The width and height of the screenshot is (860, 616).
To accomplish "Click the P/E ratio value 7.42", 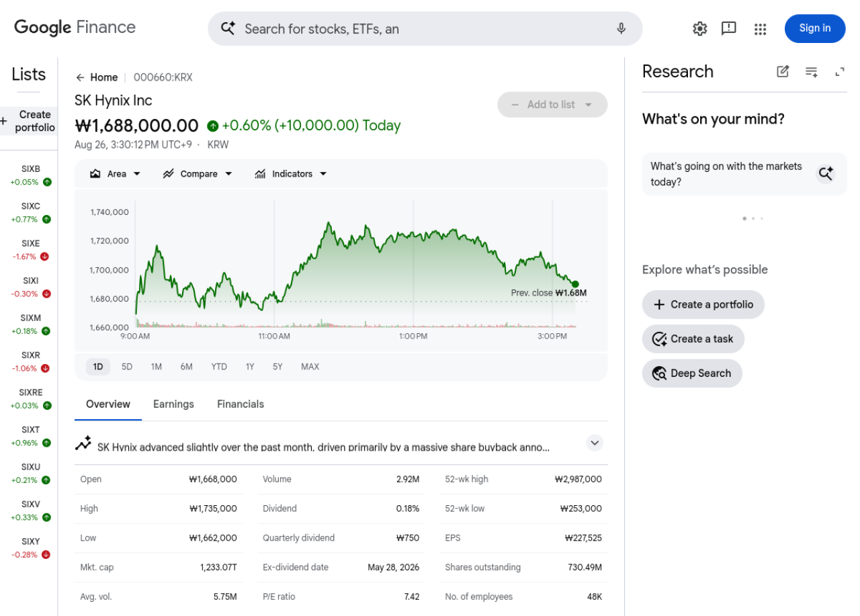I will click(x=412, y=597).
